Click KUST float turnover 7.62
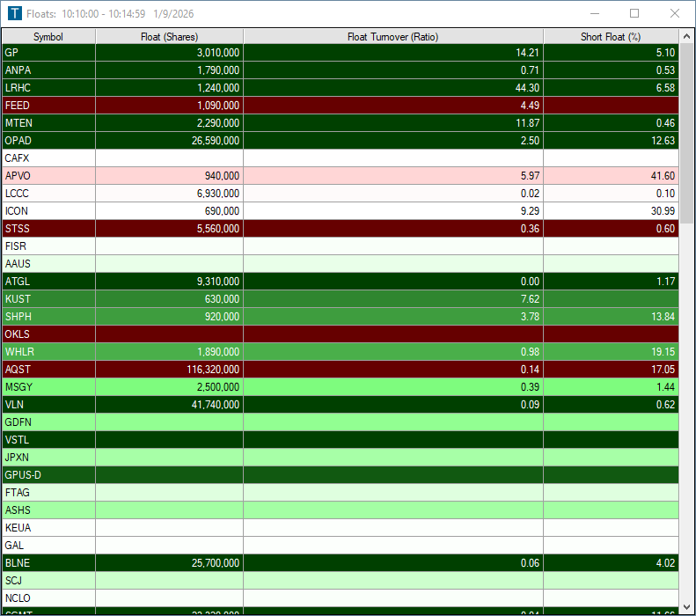This screenshot has width=696, height=616. pos(530,299)
